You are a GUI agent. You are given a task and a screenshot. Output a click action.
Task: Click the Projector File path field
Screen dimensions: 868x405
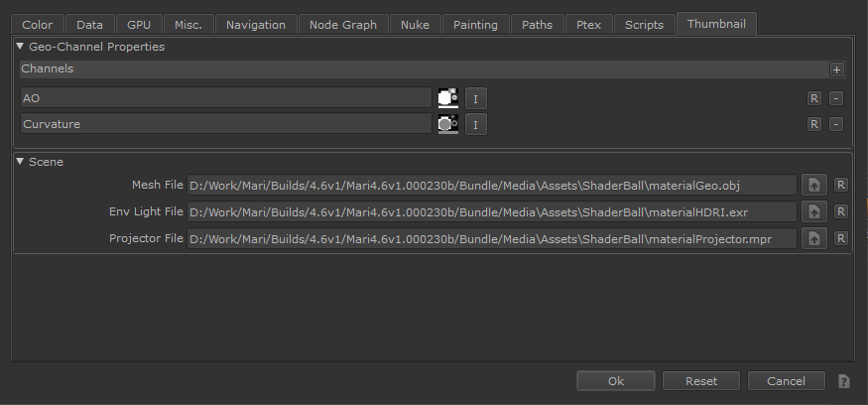[x=491, y=238]
